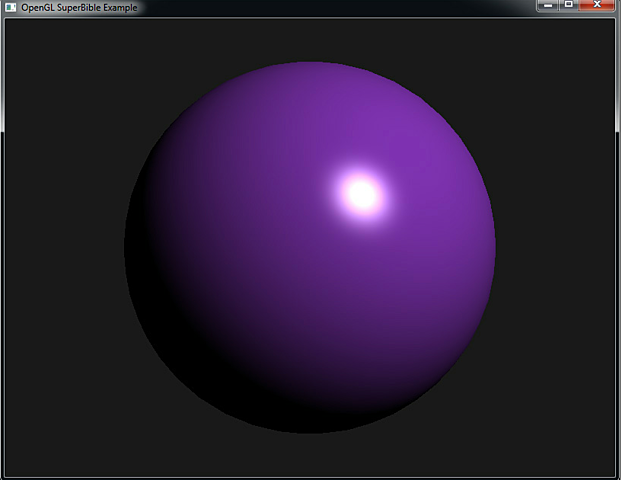Click the purple sphere in the viewport

tap(310, 247)
